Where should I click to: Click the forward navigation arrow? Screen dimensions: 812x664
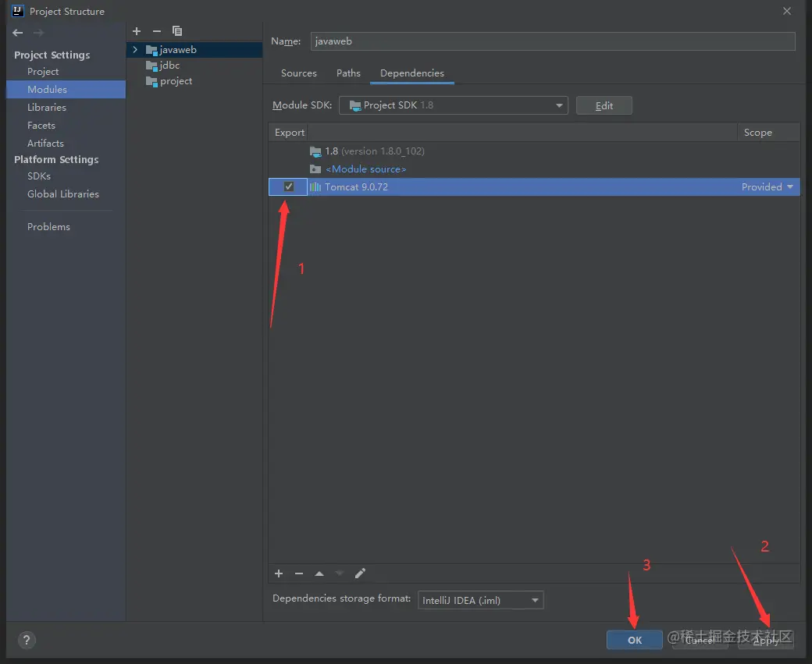pyautogui.click(x=38, y=33)
